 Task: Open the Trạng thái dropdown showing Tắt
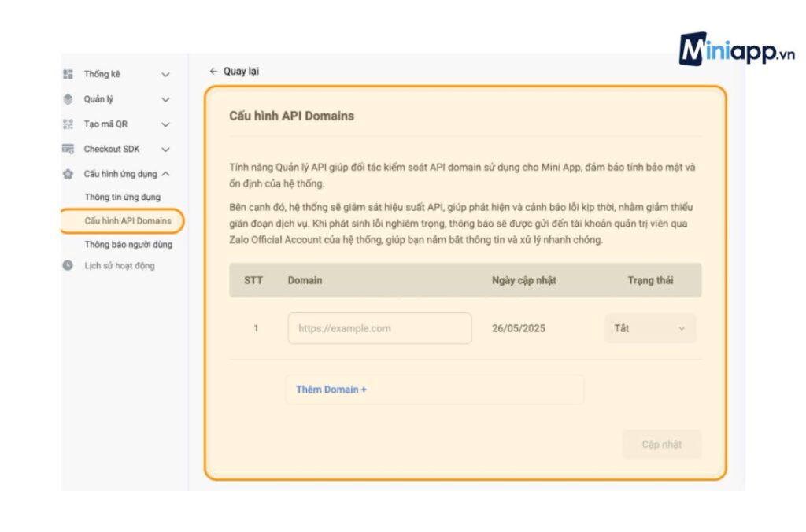(650, 328)
